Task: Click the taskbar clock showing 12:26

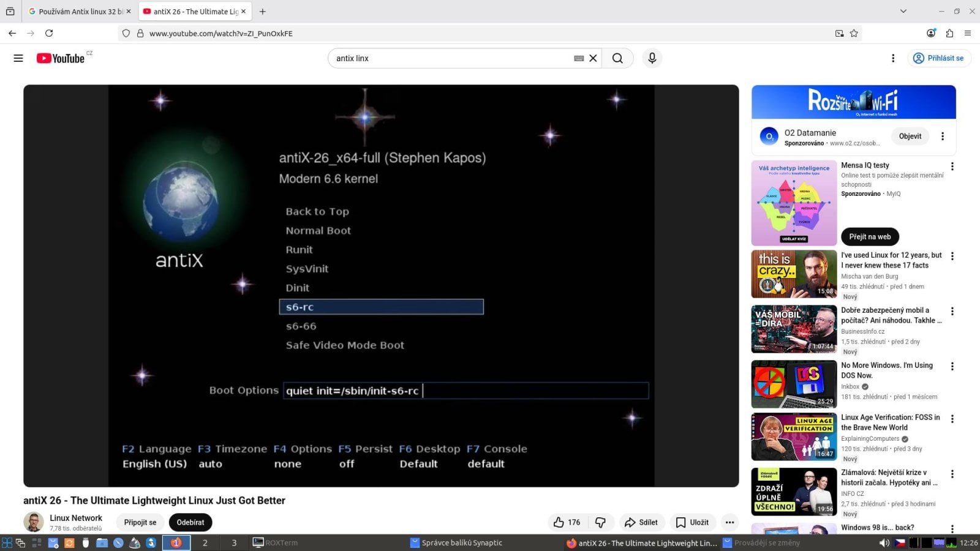Action: pos(969,542)
